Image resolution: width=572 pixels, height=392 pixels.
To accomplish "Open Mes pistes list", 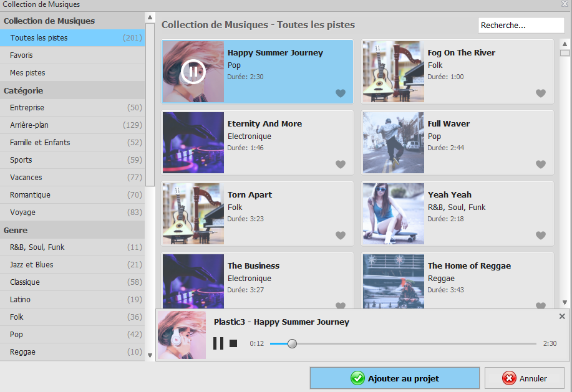I will [x=72, y=73].
